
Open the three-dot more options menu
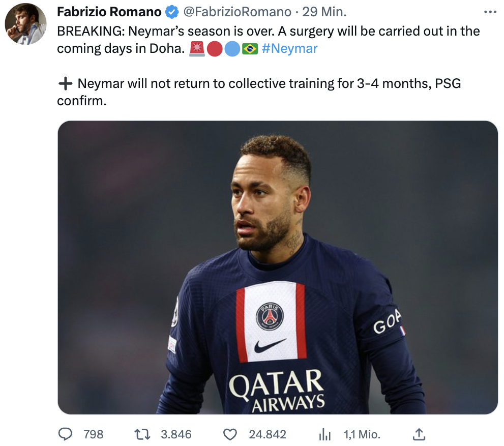[x=490, y=12]
